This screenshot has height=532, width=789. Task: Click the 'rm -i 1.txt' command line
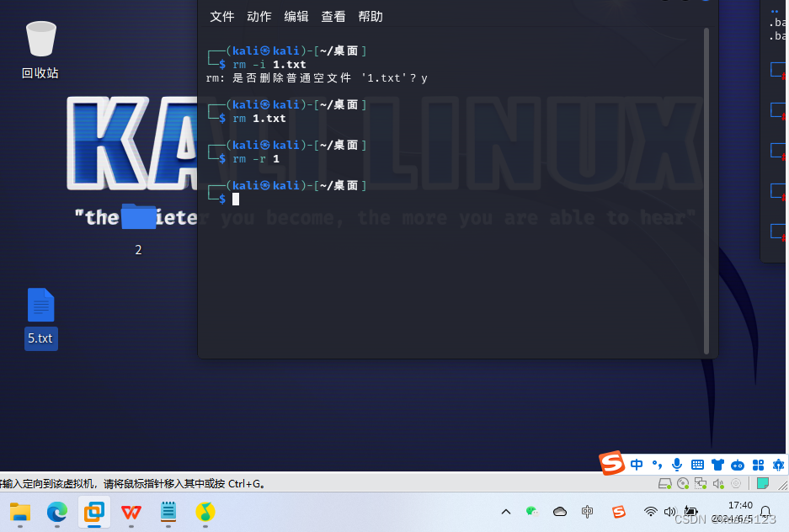pyautogui.click(x=269, y=64)
